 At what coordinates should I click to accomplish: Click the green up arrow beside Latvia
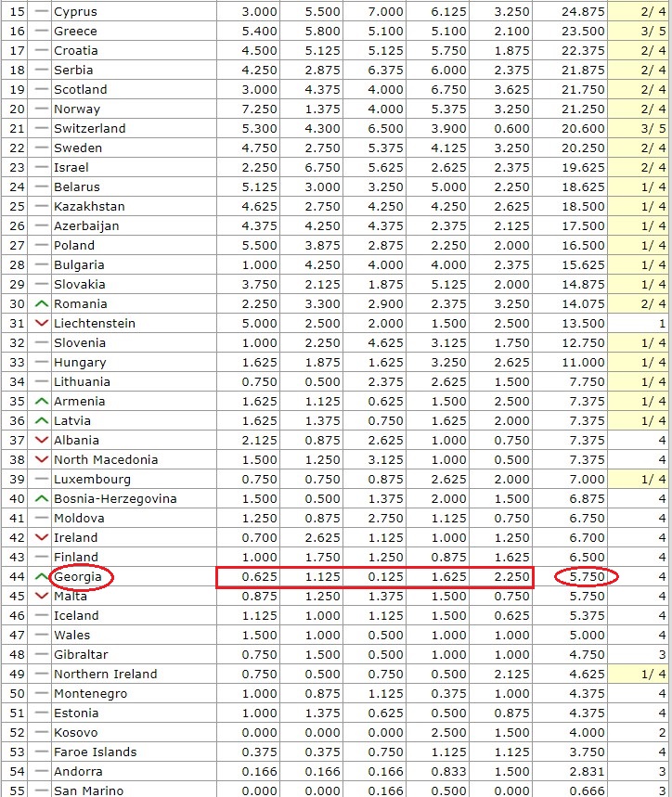click(42, 421)
